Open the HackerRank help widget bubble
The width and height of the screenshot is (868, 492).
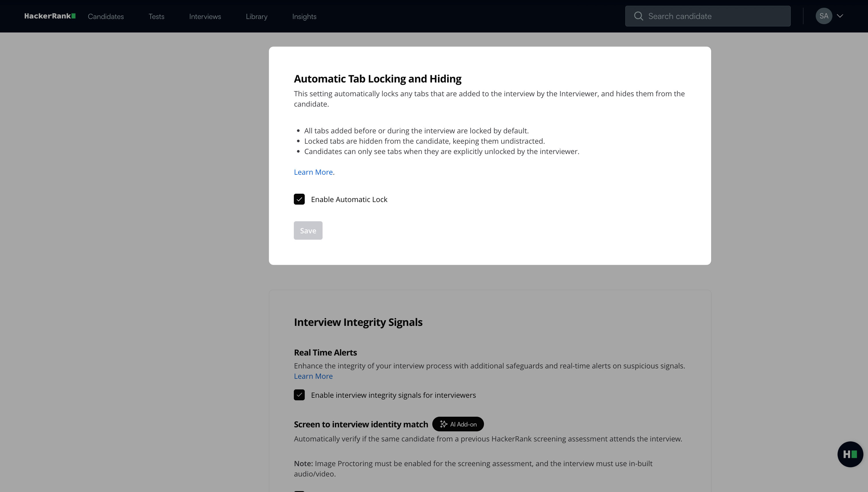click(x=850, y=454)
